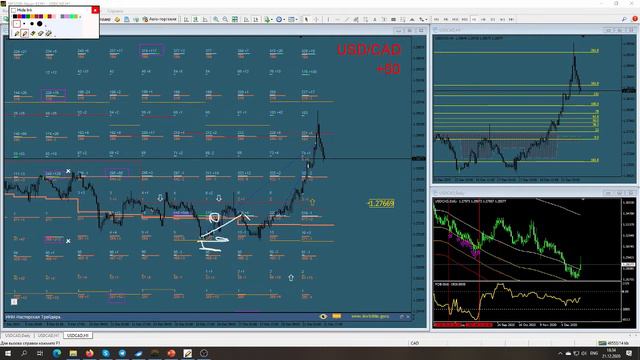640x360 pixels.
Task: Expand the periods dropdown arrow
Action: pos(284,19)
